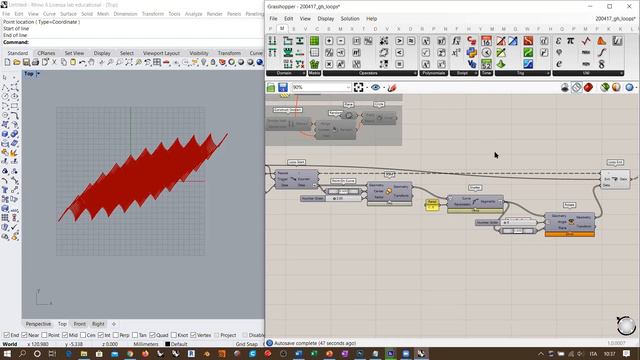Click the C# script component icon
The width and height of the screenshot is (640, 360).
[x=471, y=41]
